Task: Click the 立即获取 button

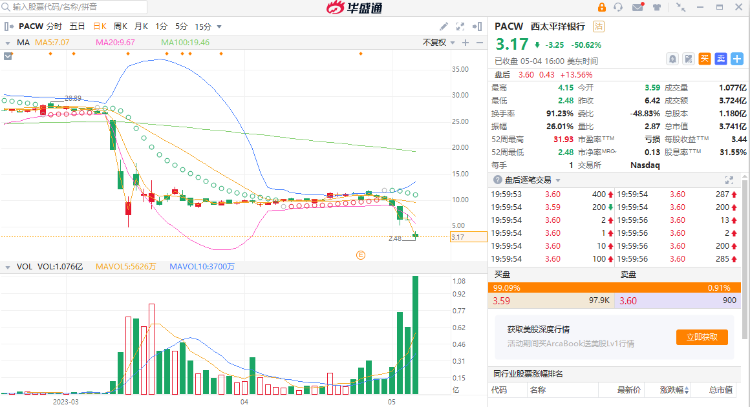Action: click(702, 337)
